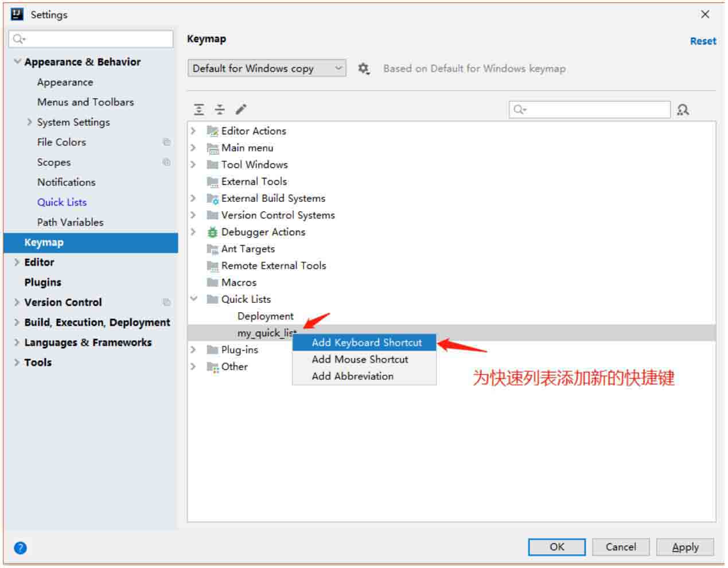728x568 pixels.
Task: Click the pencil Edit Shortcut icon
Action: pos(241,109)
